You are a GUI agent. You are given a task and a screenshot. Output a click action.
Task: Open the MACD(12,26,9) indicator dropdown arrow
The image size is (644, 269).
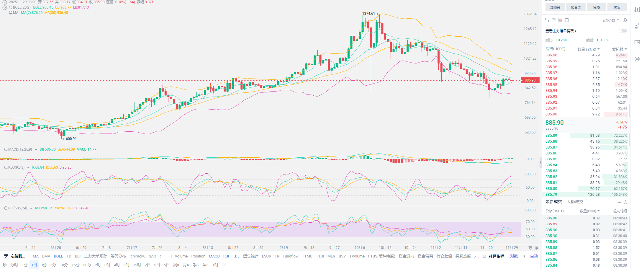(x=36, y=150)
